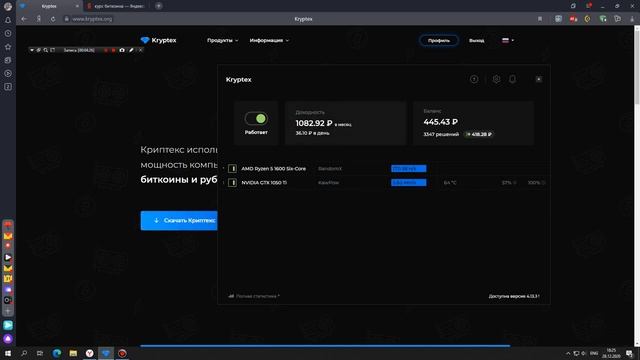Image resolution: width=640 pixels, height=360 pixels.
Task: Close the recording toolbar
Action: click(140, 50)
